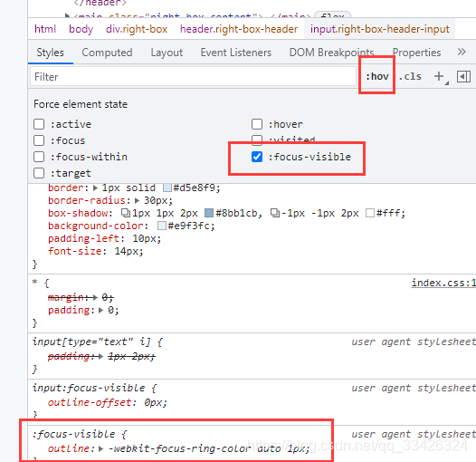The height and width of the screenshot is (462, 476).
Task: Select html in the breadcrumb
Action: coord(45,29)
